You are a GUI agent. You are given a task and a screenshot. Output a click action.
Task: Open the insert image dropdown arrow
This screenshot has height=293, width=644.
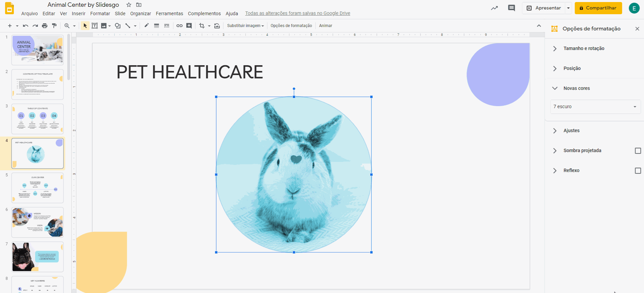point(110,26)
